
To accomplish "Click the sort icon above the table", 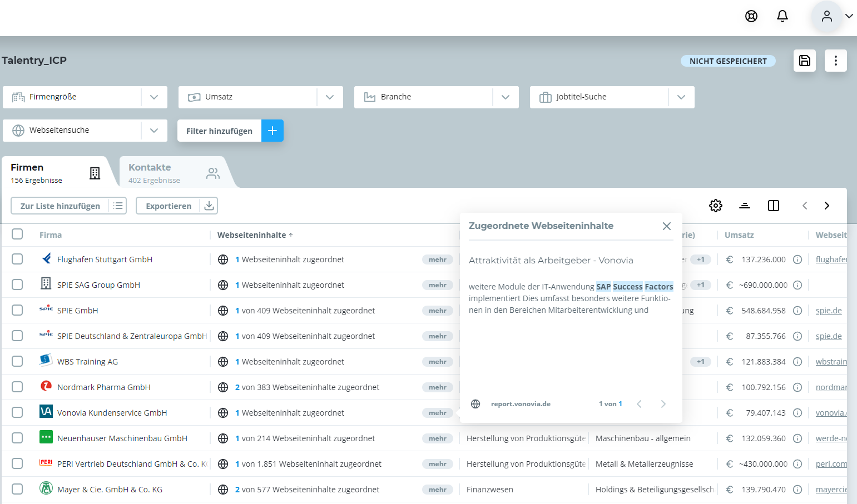I will pos(745,206).
